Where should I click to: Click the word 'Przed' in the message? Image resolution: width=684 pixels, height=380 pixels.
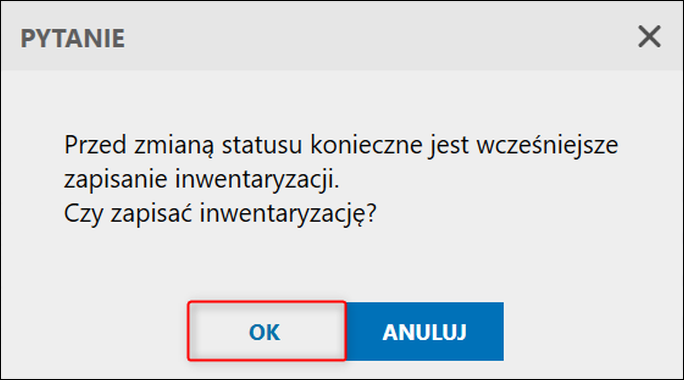(x=95, y=145)
